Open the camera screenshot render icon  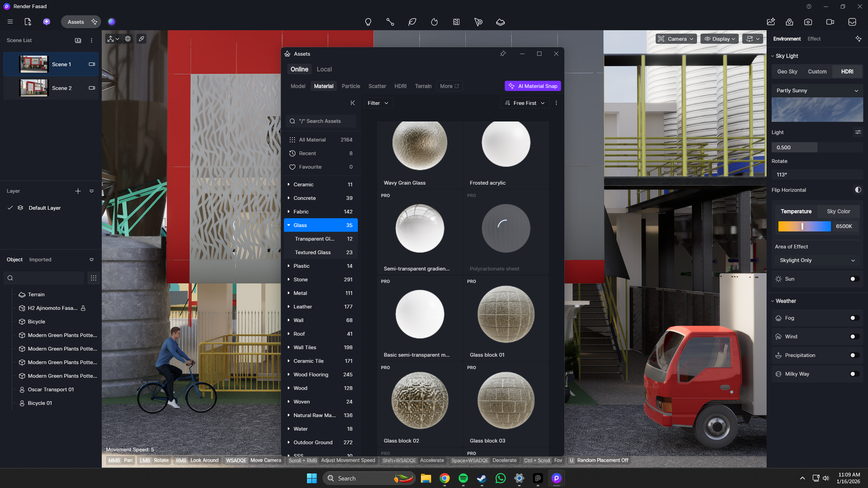tap(808, 22)
